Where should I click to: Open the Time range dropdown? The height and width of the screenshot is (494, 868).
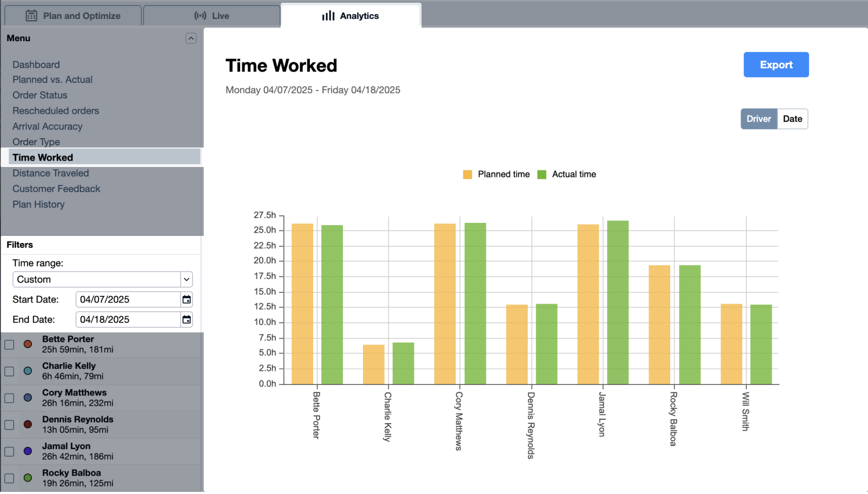(186, 279)
